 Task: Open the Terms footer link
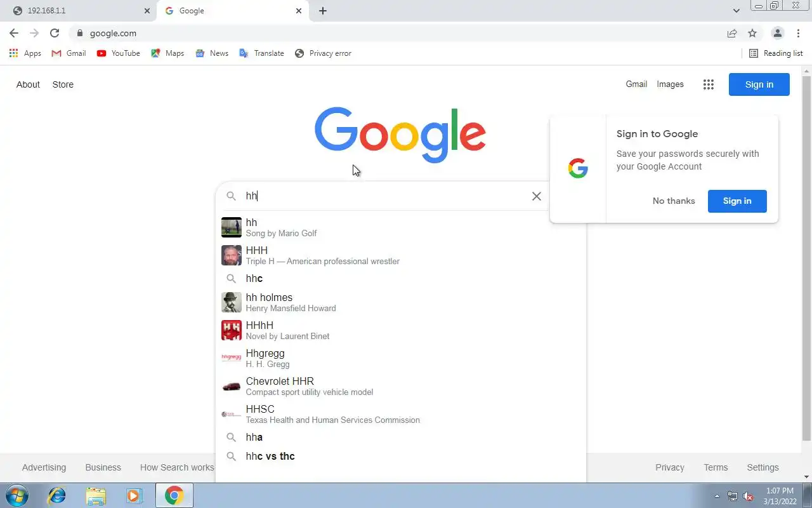coord(716,467)
